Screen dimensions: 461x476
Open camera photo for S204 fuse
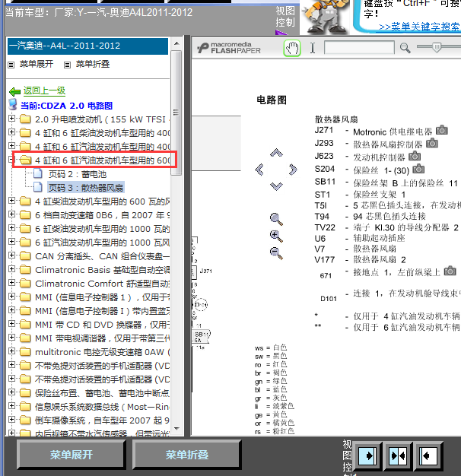(418, 169)
